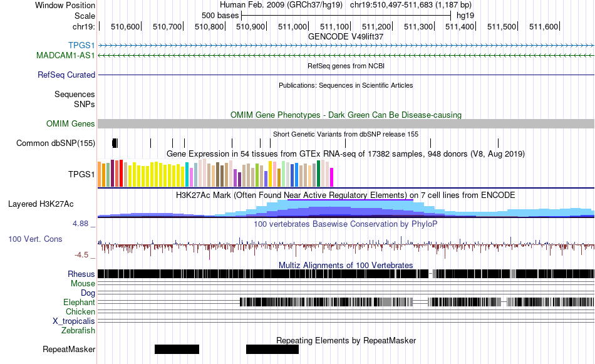Open Repeating Elements by RepeatMasker title
This screenshot has width=595, height=364.
pos(346,340)
